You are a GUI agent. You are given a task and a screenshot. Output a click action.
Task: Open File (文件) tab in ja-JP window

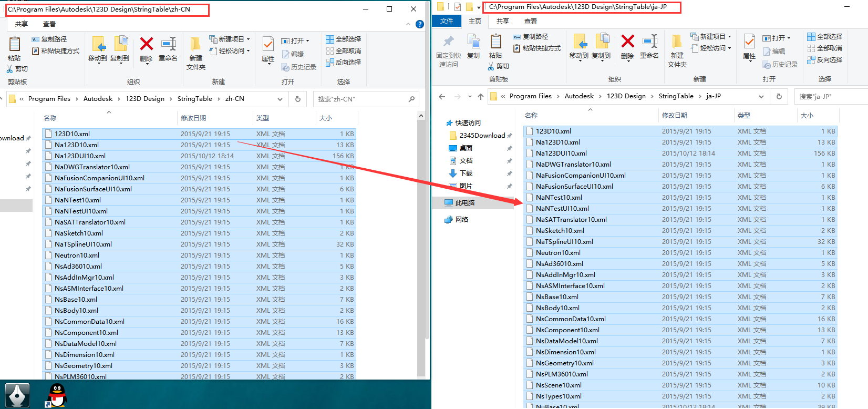click(x=447, y=21)
